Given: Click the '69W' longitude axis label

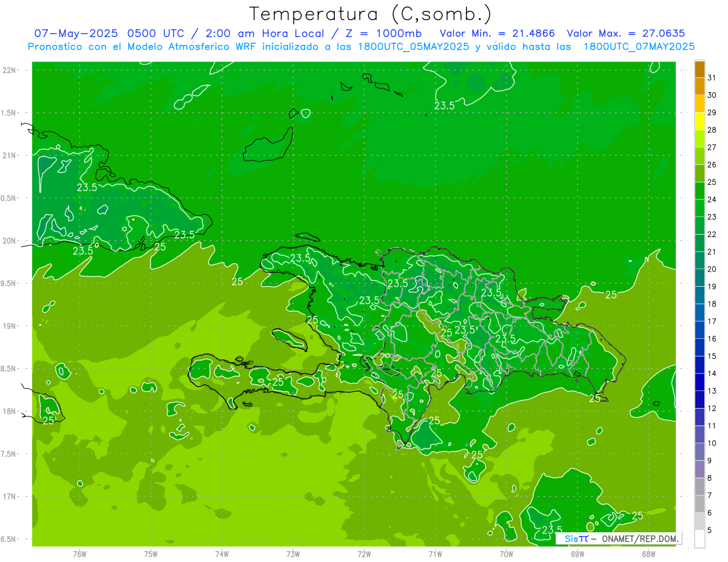Looking at the screenshot, I should pyautogui.click(x=578, y=554).
